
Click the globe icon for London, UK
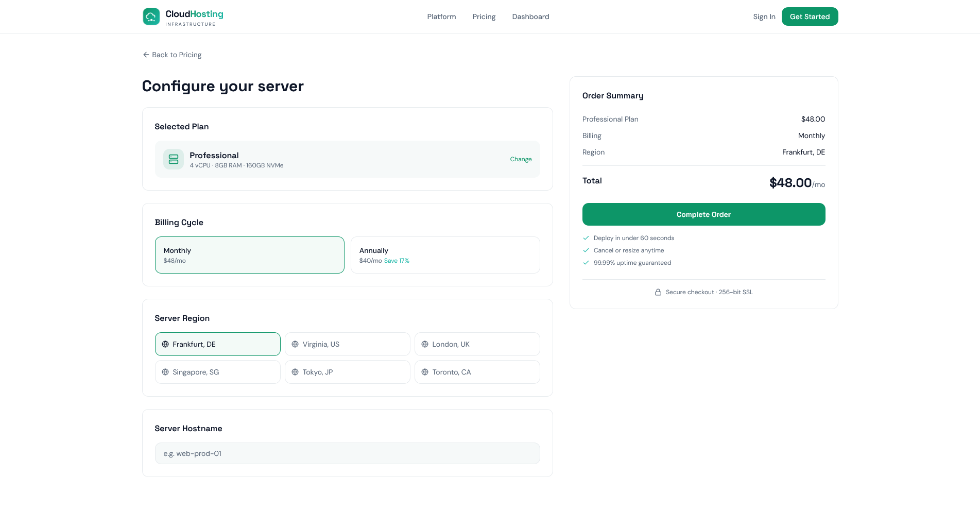425,344
